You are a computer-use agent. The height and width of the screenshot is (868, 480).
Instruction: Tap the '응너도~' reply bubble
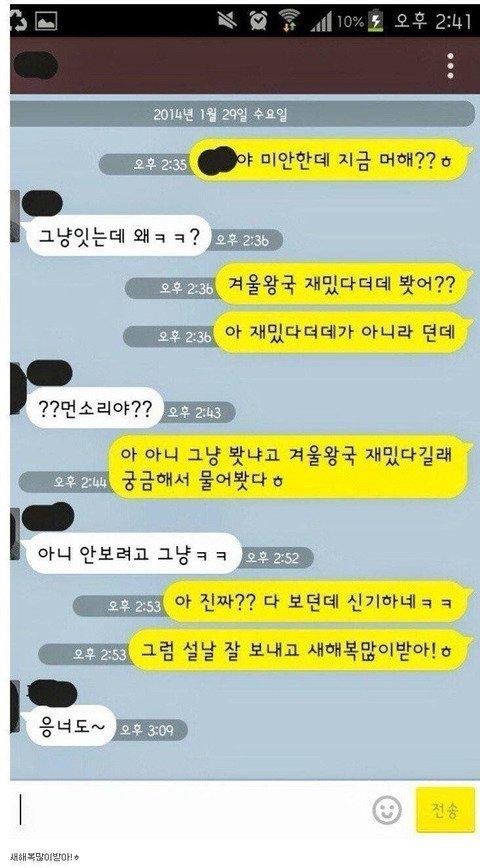click(69, 725)
